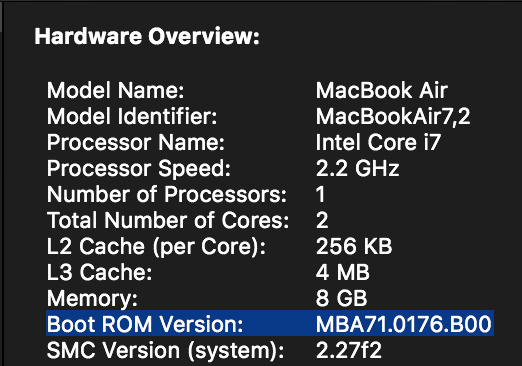Click the SMC Version (system) label
This screenshot has height=366, width=522.
click(166, 350)
